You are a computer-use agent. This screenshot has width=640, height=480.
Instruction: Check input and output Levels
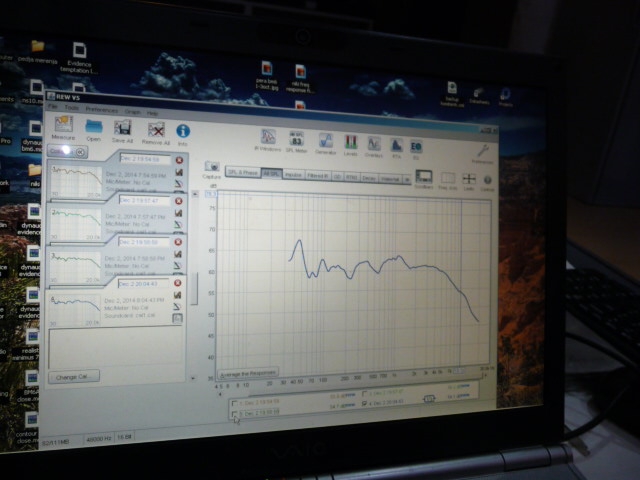pyautogui.click(x=351, y=144)
